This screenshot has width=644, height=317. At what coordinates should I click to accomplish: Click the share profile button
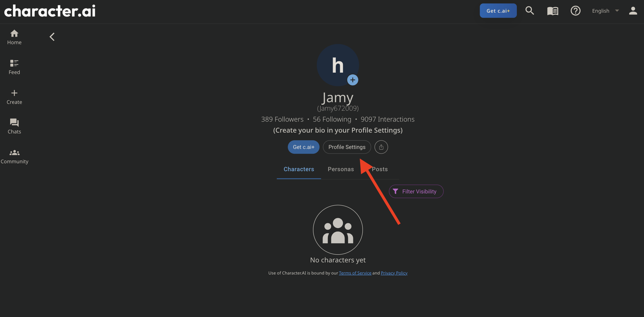(381, 147)
